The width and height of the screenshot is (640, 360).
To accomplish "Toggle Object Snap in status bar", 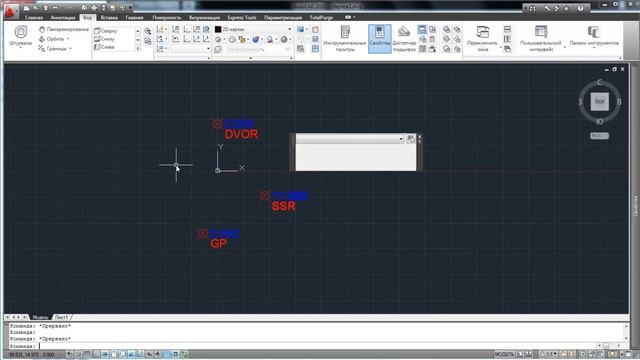I will (x=114, y=354).
